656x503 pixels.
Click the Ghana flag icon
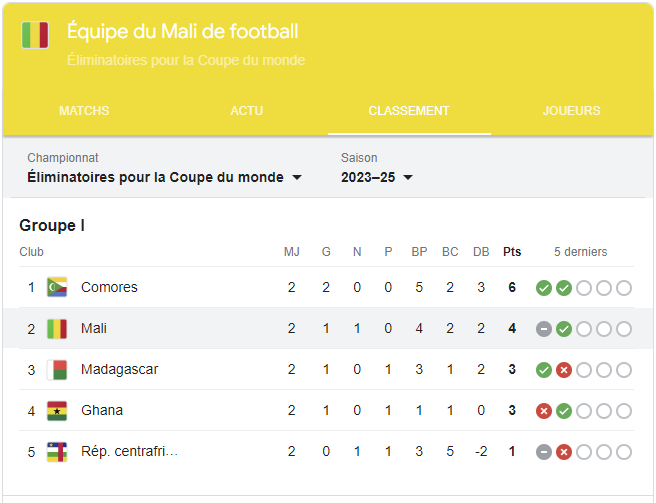57,411
